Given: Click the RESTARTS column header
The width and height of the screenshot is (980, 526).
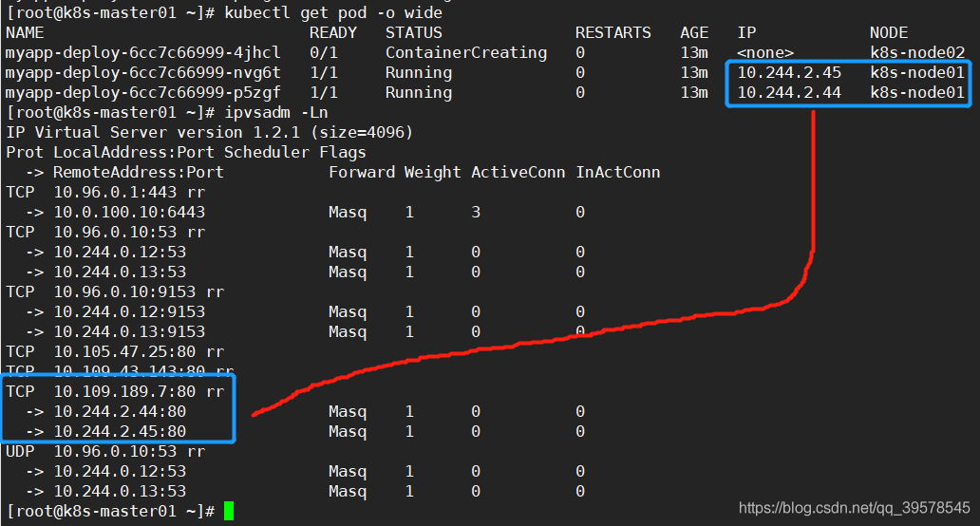Looking at the screenshot, I should (x=613, y=33).
